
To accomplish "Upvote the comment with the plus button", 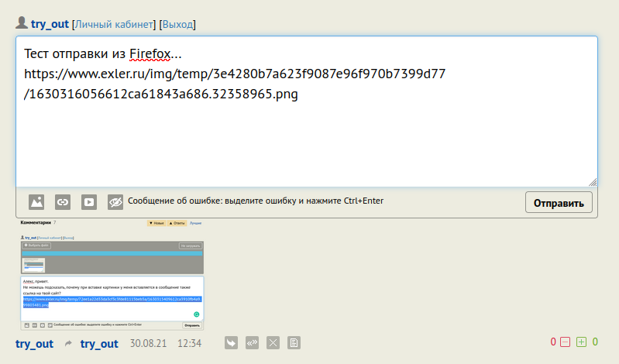I will click(x=581, y=342).
